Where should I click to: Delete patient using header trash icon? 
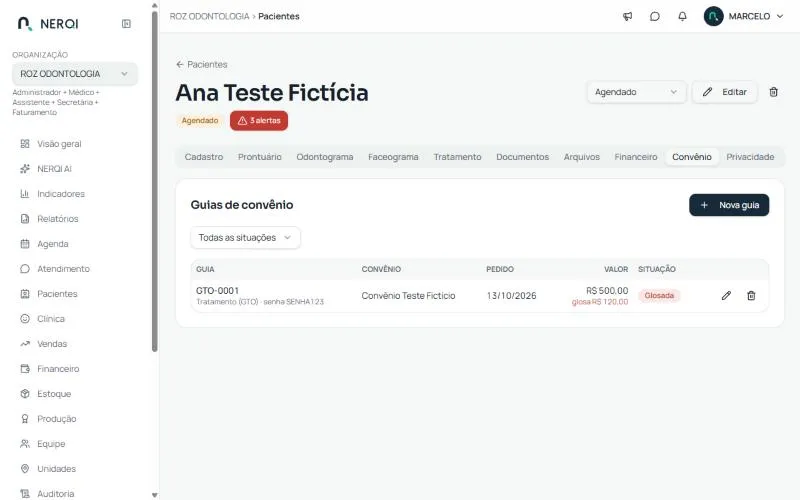(773, 92)
